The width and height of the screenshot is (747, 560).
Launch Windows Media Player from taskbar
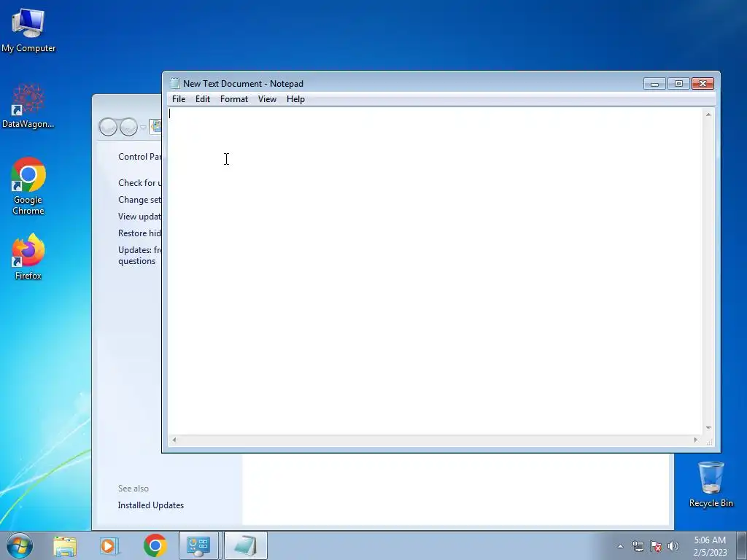(x=109, y=545)
